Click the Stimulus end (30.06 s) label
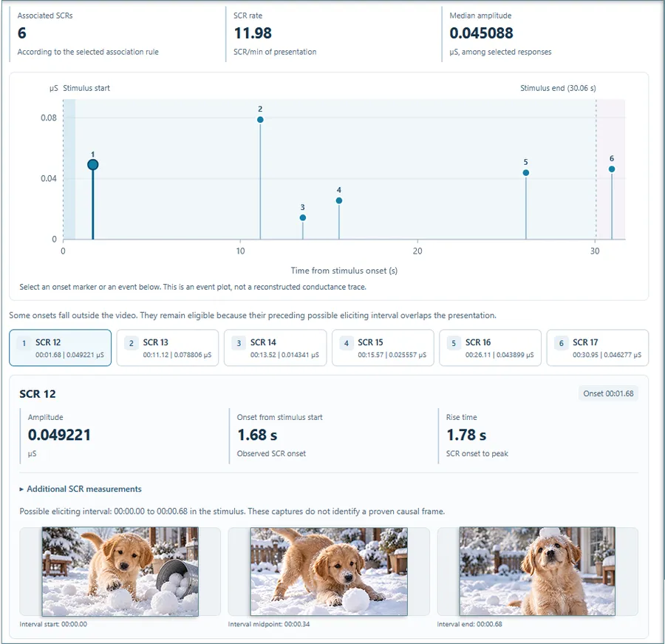Image resolution: width=665 pixels, height=644 pixels. 558,88
